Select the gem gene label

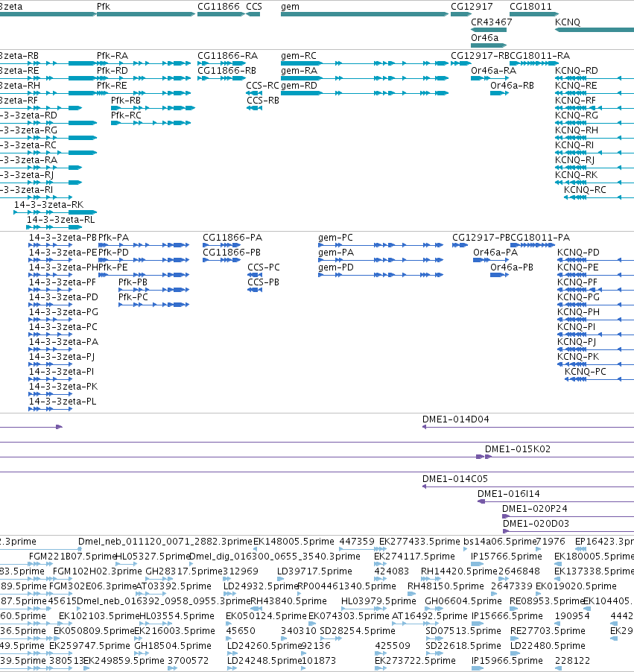coord(291,7)
